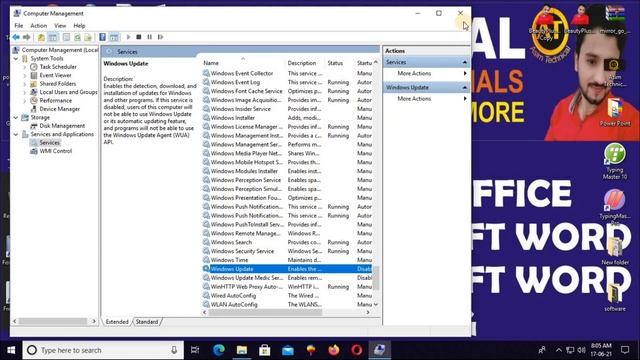Click the Export List toolbar icon
This screenshot has height=360, width=640.
pos(88,37)
